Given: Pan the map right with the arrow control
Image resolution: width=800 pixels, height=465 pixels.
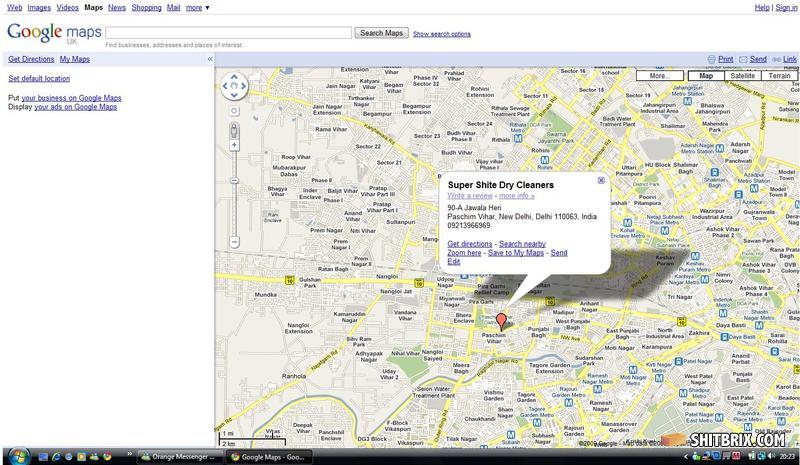Looking at the screenshot, I should click(243, 86).
